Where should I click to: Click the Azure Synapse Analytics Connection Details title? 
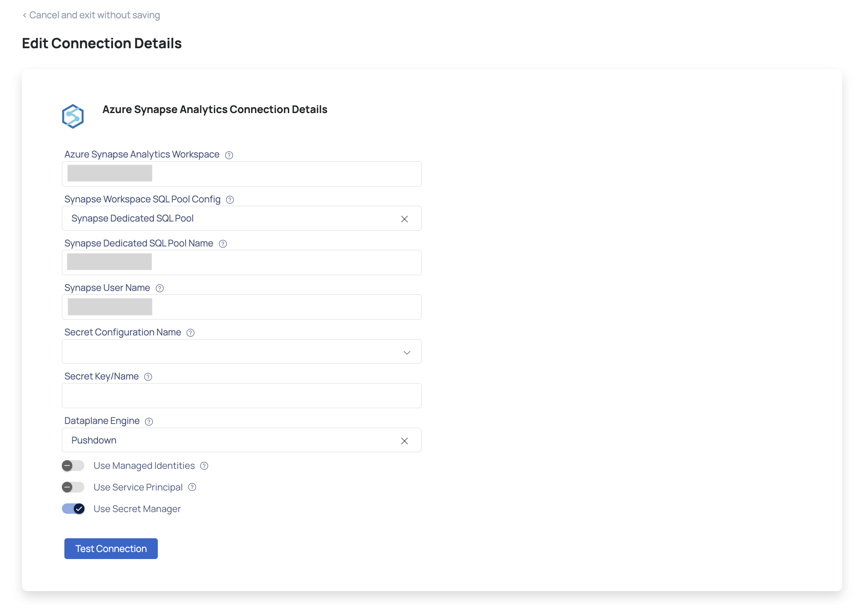coord(215,109)
